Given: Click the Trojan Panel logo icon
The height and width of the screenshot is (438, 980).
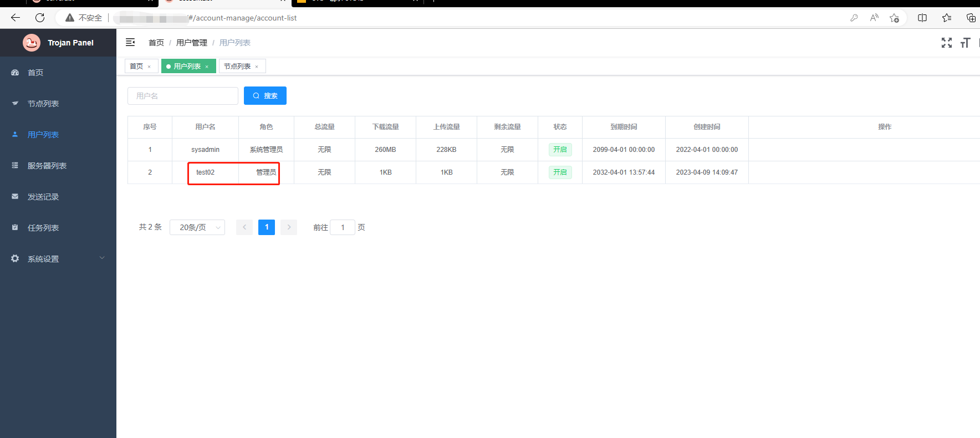Looking at the screenshot, I should click(x=32, y=43).
